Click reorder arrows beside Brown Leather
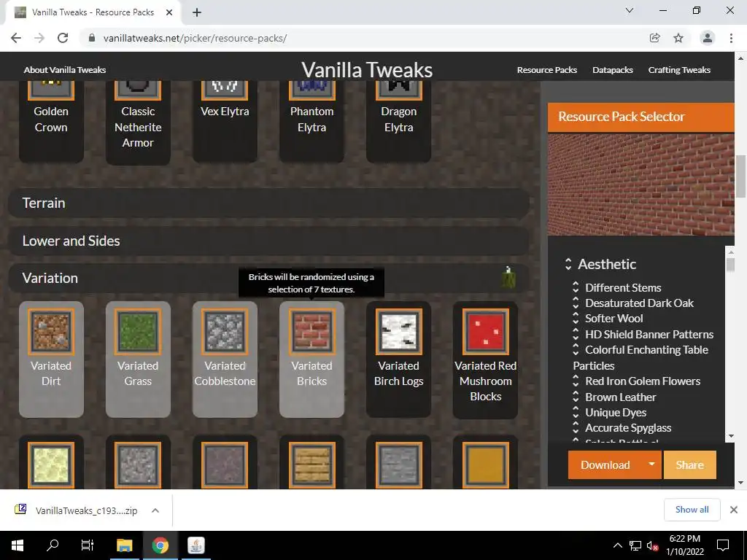Image resolution: width=747 pixels, height=560 pixels. 576,397
